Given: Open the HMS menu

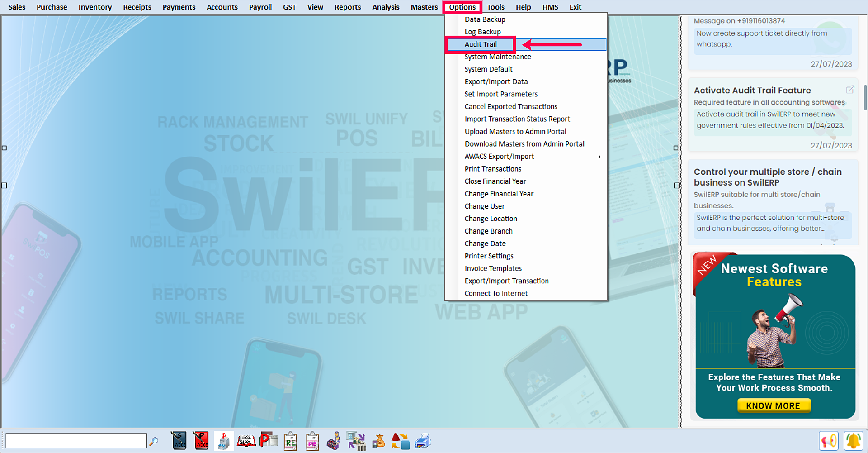Looking at the screenshot, I should tap(550, 7).
